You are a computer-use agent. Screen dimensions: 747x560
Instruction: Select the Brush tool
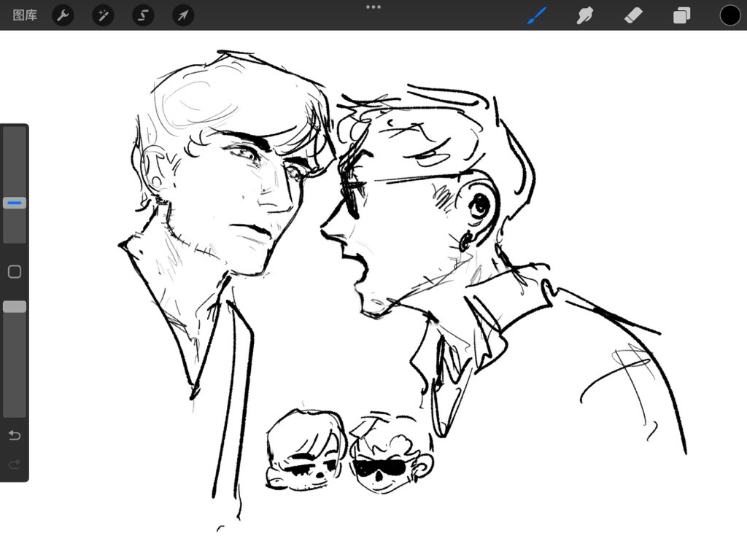pyautogui.click(x=537, y=15)
